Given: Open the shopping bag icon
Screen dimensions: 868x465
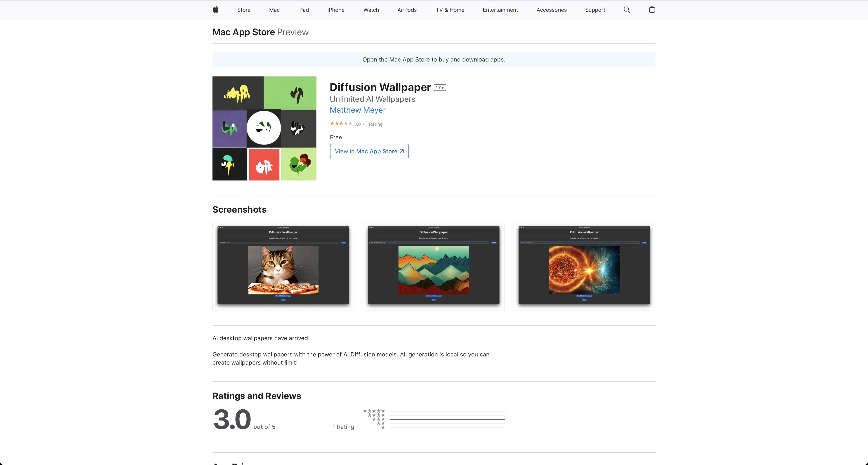Looking at the screenshot, I should click(x=652, y=9).
